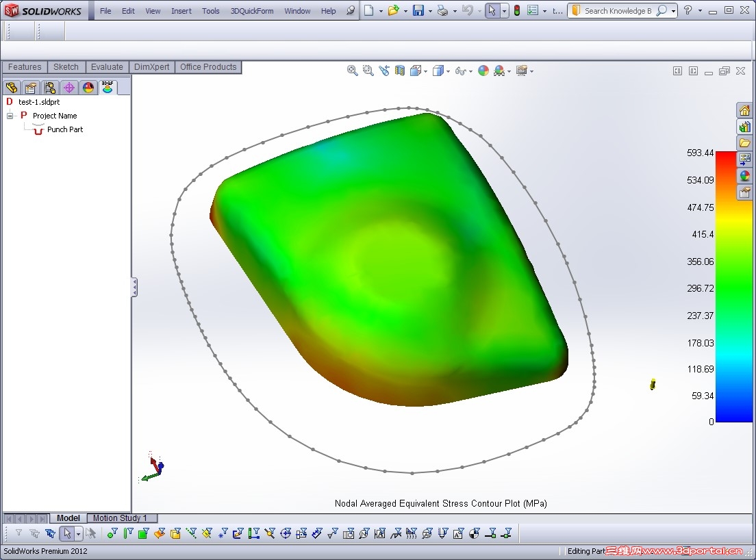756x560 pixels.
Task: Save the document using the Save icon
Action: coord(418,11)
